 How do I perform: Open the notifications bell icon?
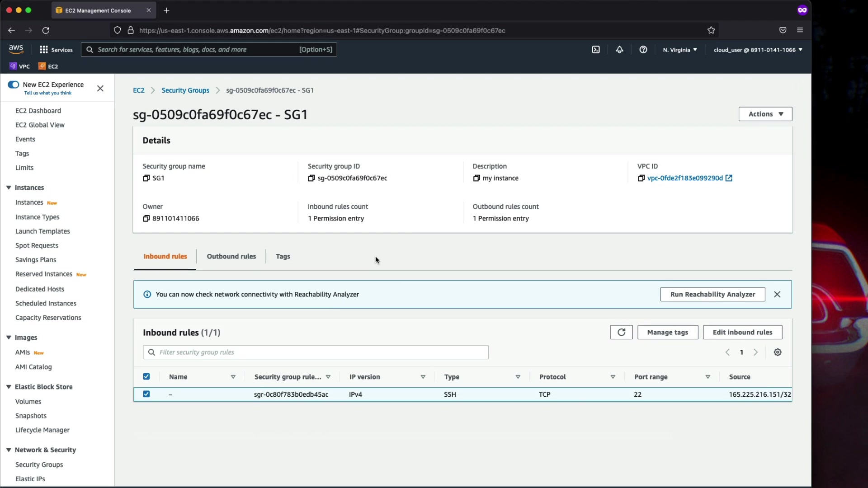(619, 50)
